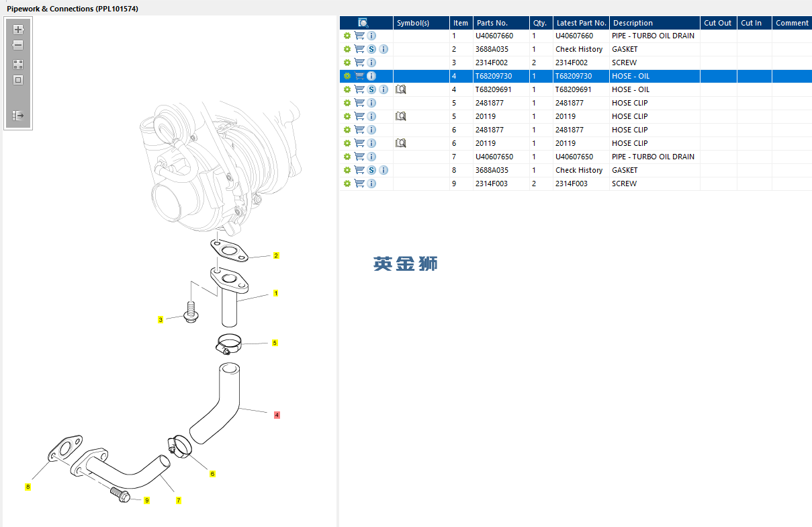Select callout 9 beside the lower screw
This screenshot has width=812, height=527.
point(146,500)
